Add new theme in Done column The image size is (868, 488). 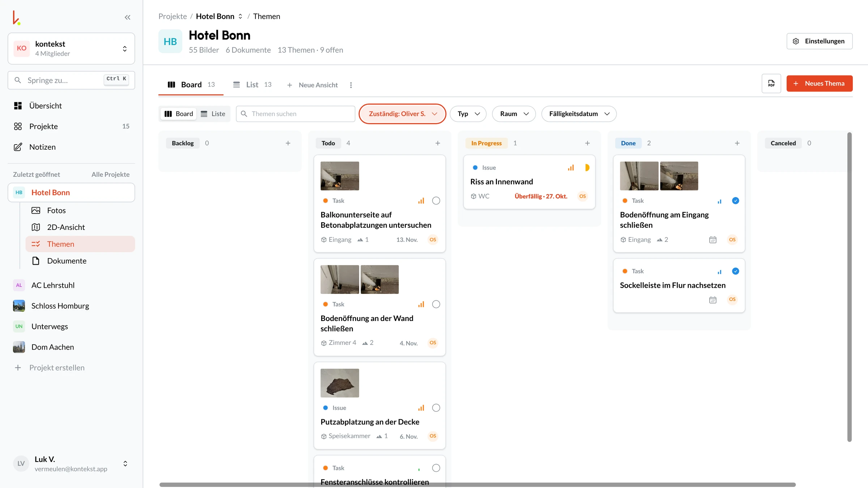[x=737, y=143]
